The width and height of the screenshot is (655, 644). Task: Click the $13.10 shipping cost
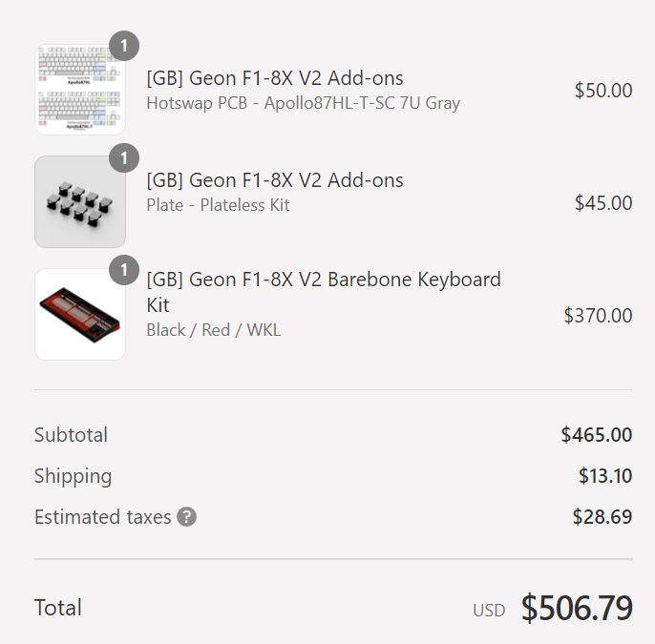tap(604, 476)
